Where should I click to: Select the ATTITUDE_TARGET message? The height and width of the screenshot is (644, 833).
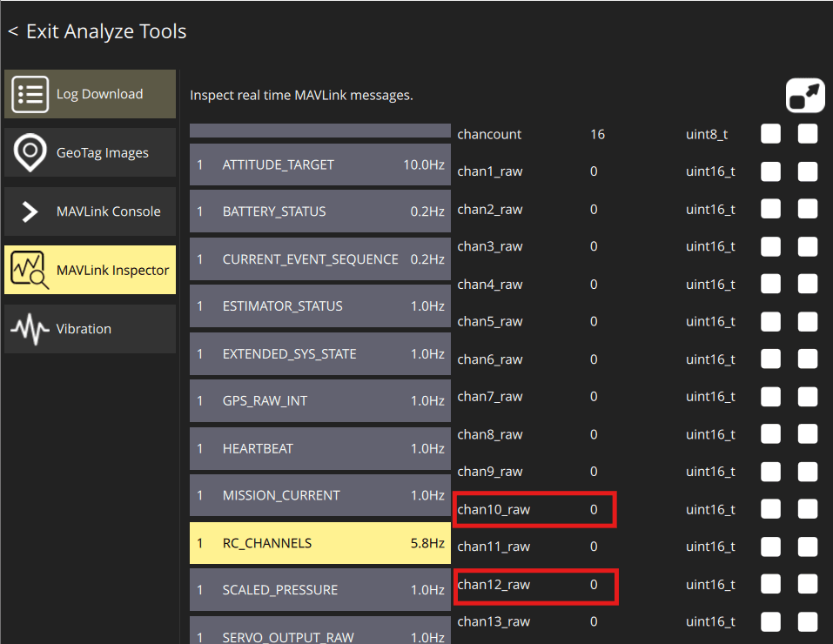coord(319,164)
